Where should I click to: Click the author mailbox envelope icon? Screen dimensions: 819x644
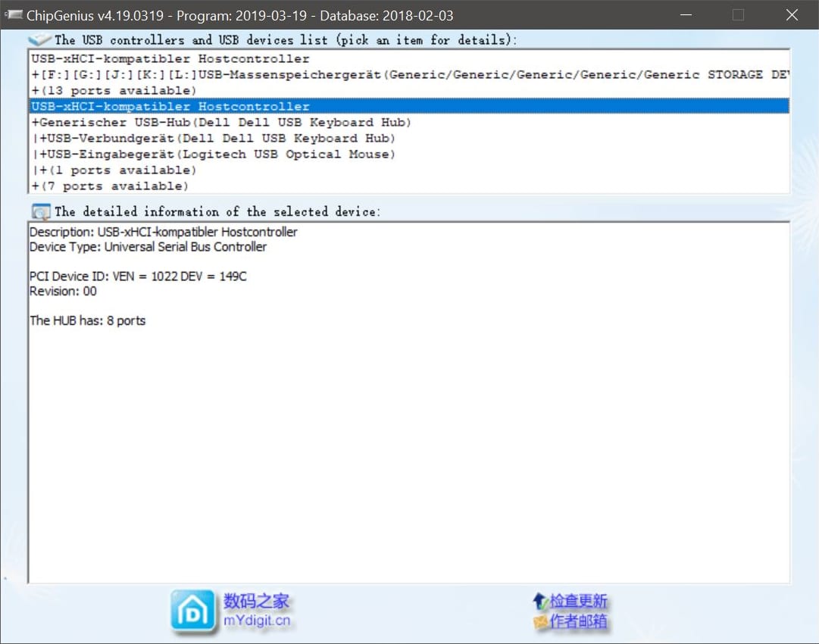(x=540, y=621)
